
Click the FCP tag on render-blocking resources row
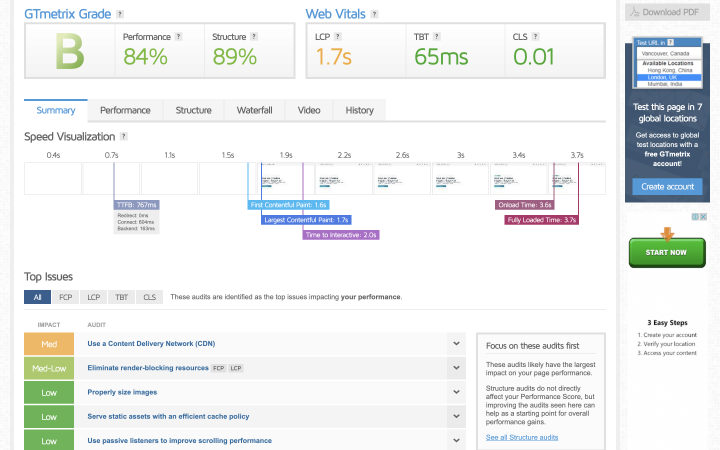click(x=219, y=368)
